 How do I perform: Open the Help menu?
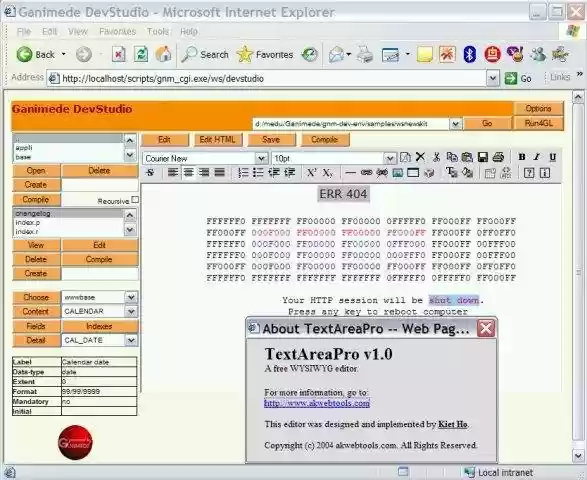coord(189,31)
